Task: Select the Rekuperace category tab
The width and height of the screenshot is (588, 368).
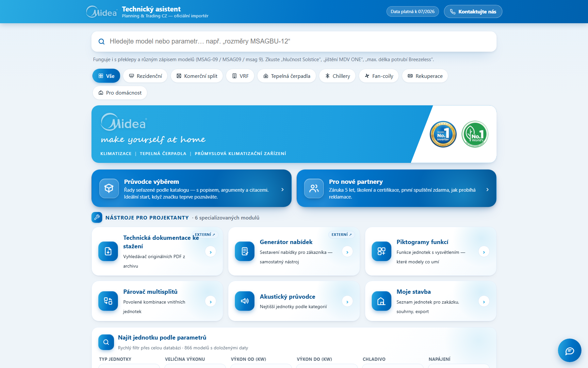Action: 425,76
